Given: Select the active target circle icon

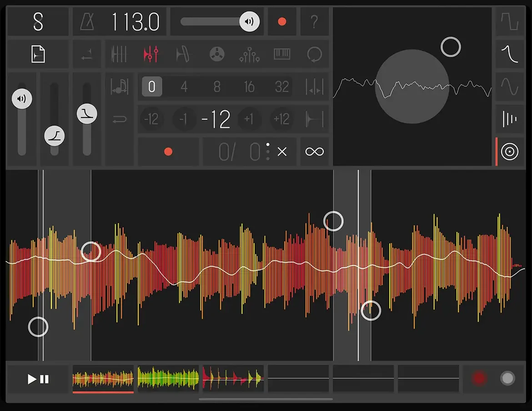Looking at the screenshot, I should (510, 151).
